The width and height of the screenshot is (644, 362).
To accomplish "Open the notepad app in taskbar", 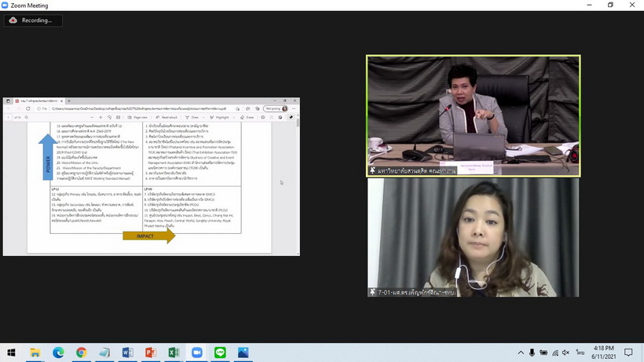I will click(104, 353).
